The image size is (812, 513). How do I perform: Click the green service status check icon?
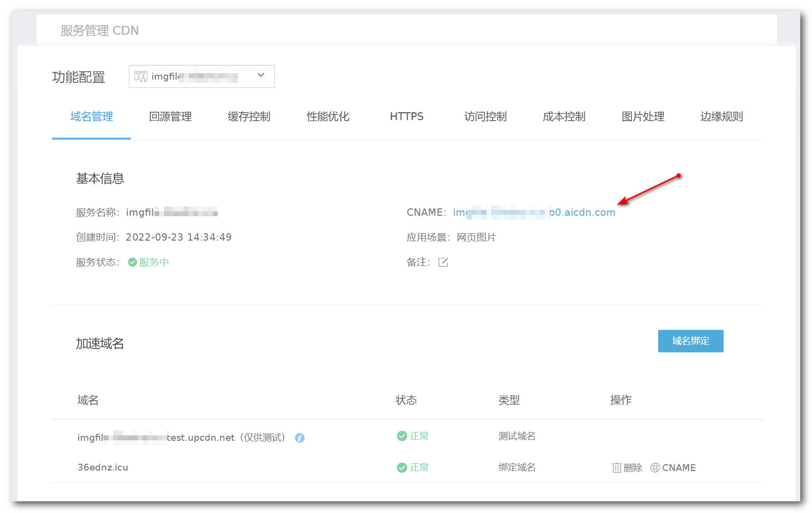point(132,263)
